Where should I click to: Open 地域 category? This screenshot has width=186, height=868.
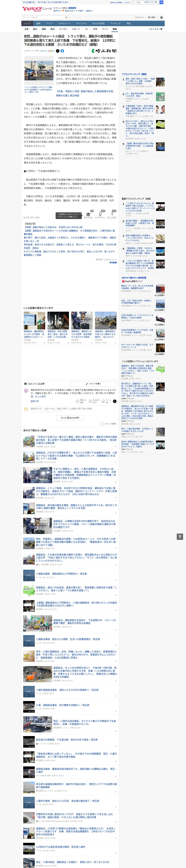click(x=114, y=29)
